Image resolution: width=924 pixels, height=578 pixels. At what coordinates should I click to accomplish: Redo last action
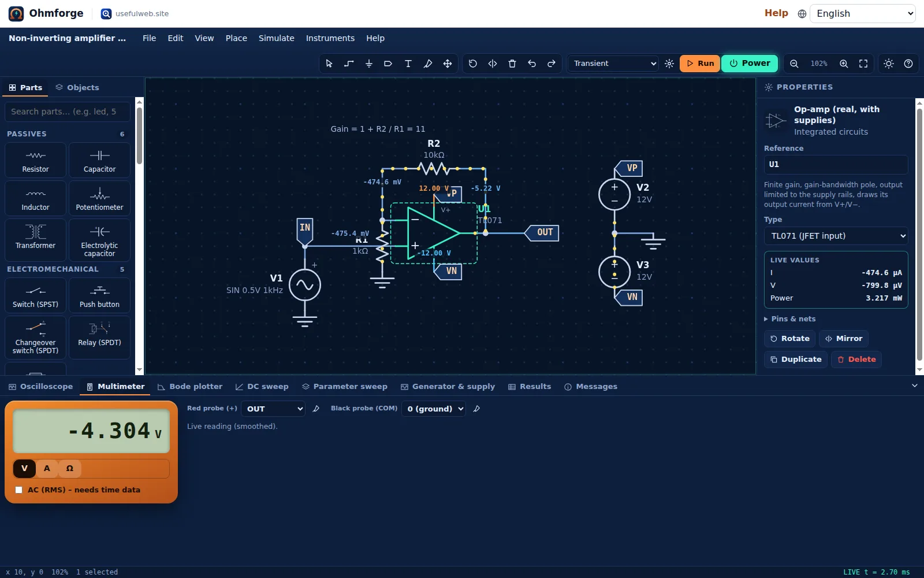coord(551,64)
